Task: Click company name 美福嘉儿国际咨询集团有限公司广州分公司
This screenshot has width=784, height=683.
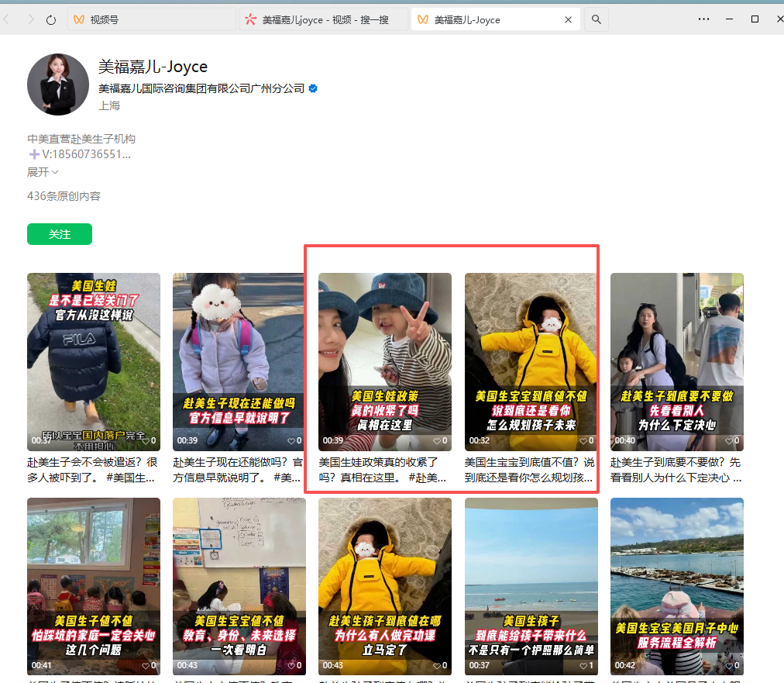Action: (201, 88)
